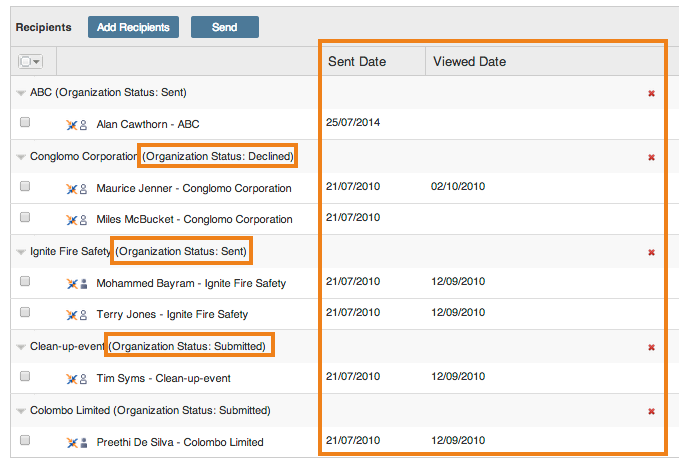Remove Colombo Limited with red X icon
The height and width of the screenshot is (465, 679).
(651, 411)
